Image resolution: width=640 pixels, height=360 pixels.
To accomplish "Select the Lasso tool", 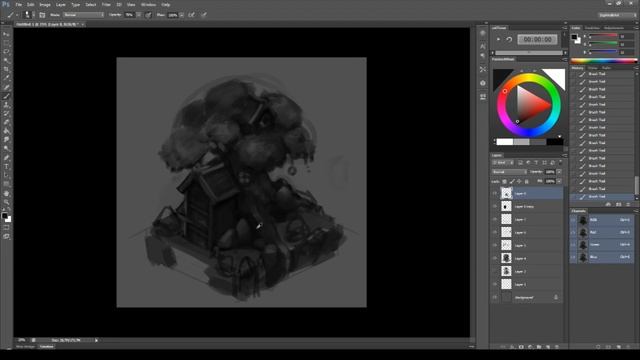I will pyautogui.click(x=6, y=52).
